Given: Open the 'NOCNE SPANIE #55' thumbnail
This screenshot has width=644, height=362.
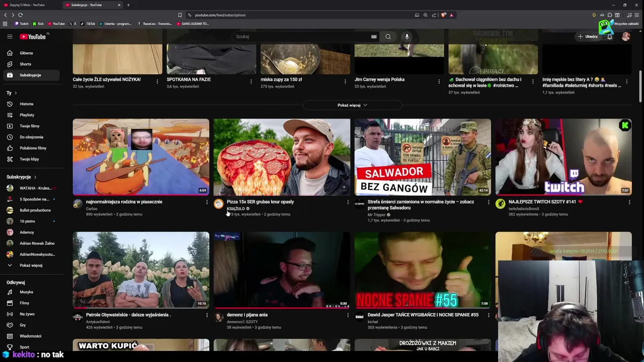Looking at the screenshot, I should click(x=423, y=270).
